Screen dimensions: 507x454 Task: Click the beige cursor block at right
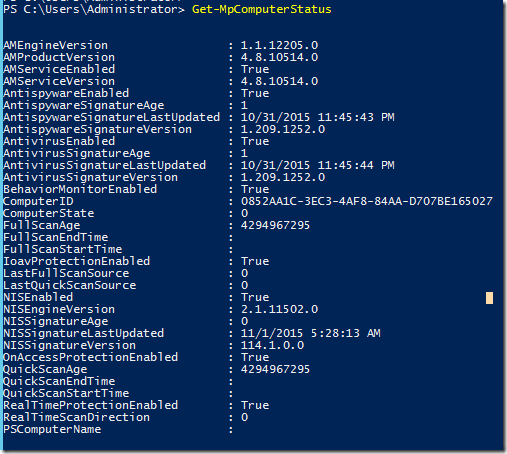tap(489, 298)
